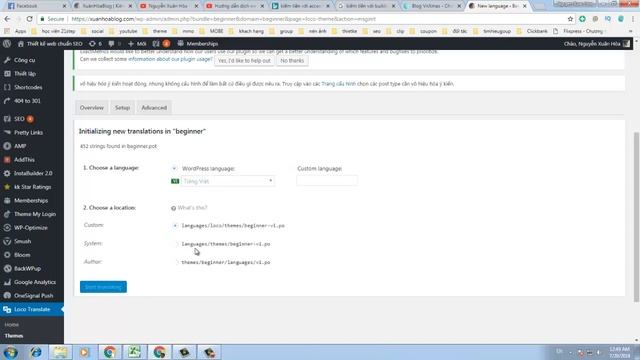Click the WordPress logo in admin bar
Viewport: 640px width, 360px height.
point(7,44)
